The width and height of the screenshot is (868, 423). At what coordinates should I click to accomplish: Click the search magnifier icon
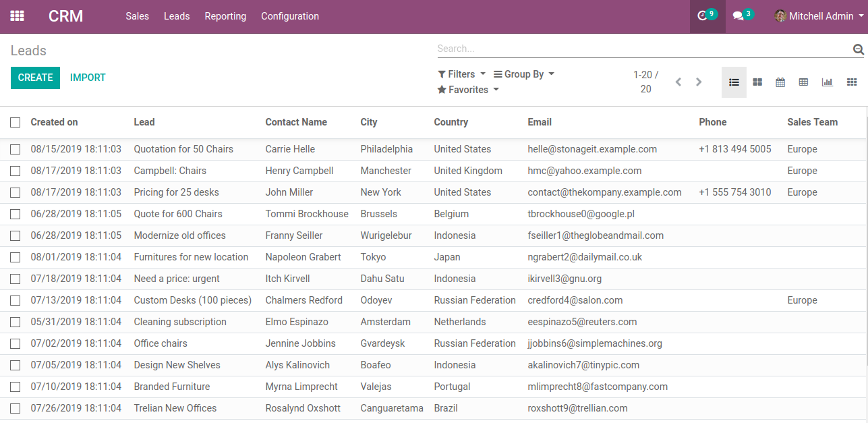[859, 49]
